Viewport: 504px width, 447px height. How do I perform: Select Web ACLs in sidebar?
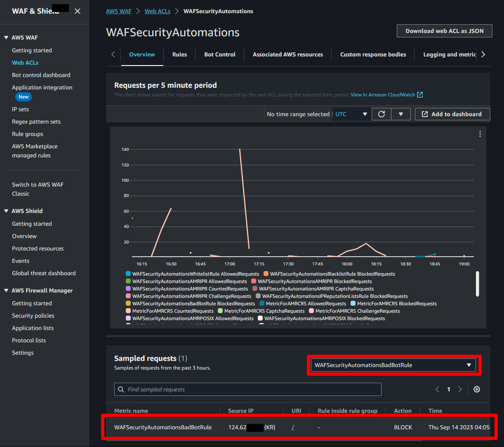25,63
